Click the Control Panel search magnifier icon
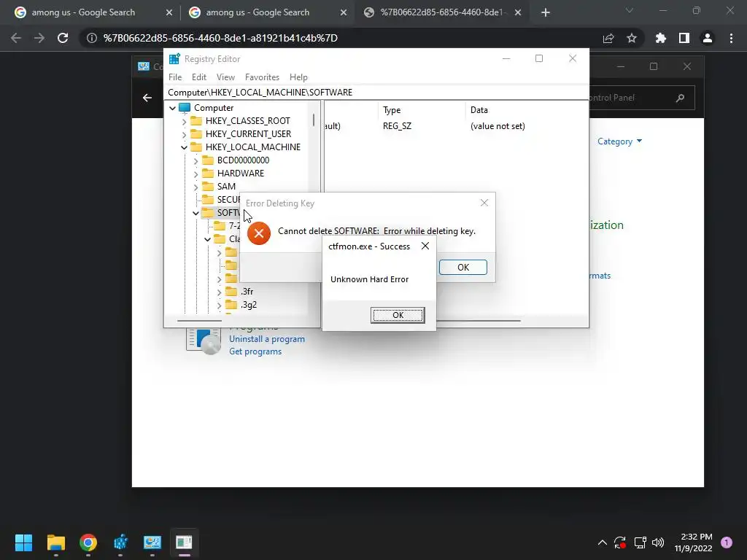This screenshot has width=747, height=560. coord(680,98)
